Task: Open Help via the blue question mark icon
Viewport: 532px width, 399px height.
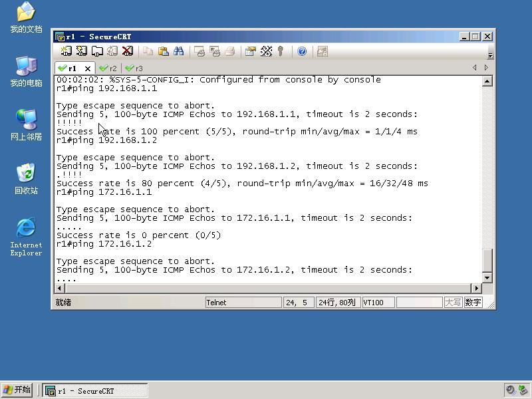Action: (x=302, y=51)
